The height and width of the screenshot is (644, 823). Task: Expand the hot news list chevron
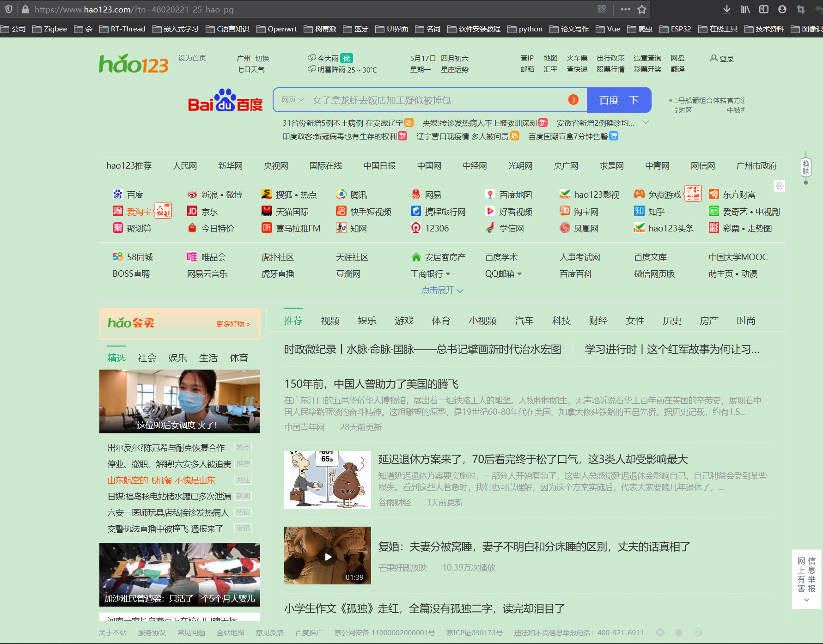(x=646, y=122)
